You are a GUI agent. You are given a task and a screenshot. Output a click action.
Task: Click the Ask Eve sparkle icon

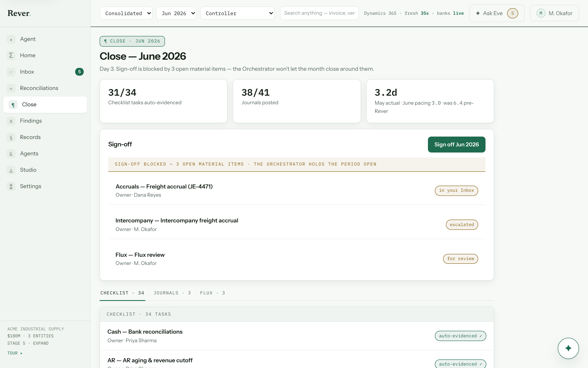478,13
